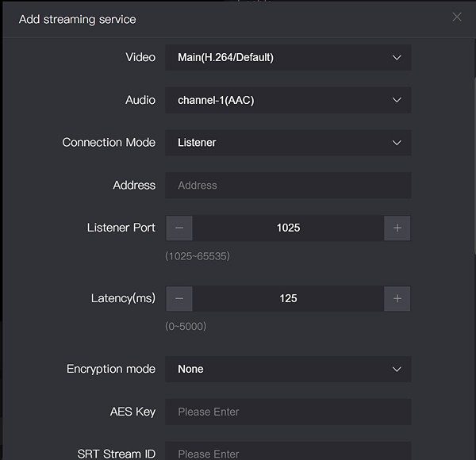
Task: Click into the Address input field
Action: (288, 185)
